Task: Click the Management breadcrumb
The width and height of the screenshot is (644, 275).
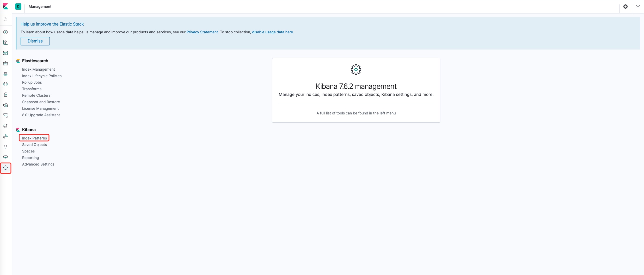Action: click(40, 7)
